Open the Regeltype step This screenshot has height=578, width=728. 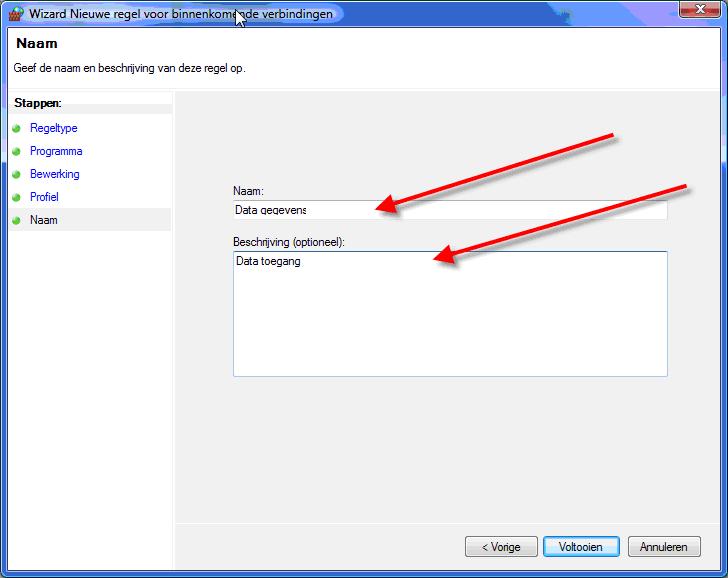[x=53, y=128]
